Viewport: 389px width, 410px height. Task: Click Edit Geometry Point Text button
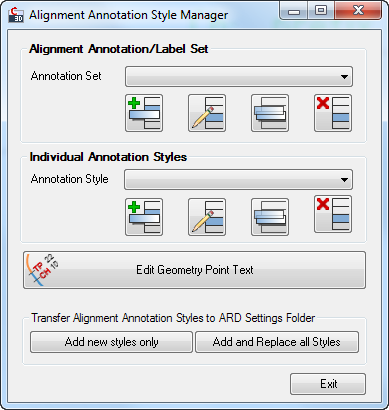(x=194, y=270)
